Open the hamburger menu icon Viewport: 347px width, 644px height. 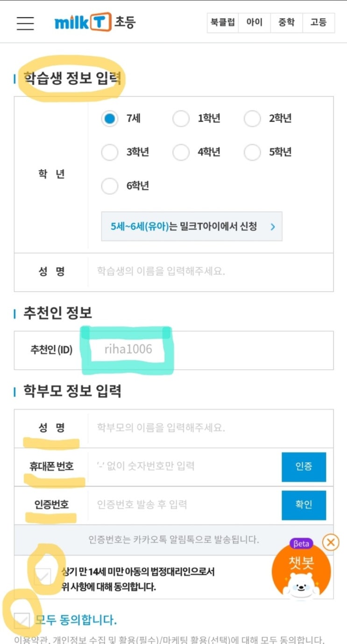point(25,23)
